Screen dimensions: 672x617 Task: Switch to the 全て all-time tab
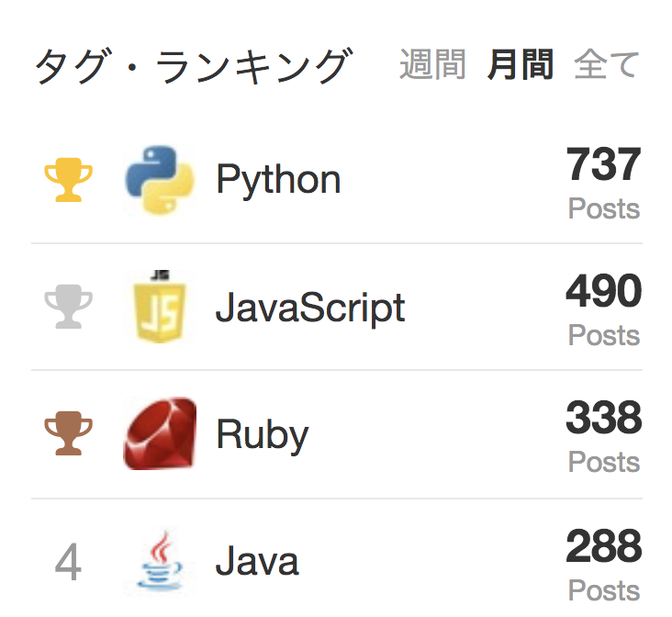pos(607,64)
